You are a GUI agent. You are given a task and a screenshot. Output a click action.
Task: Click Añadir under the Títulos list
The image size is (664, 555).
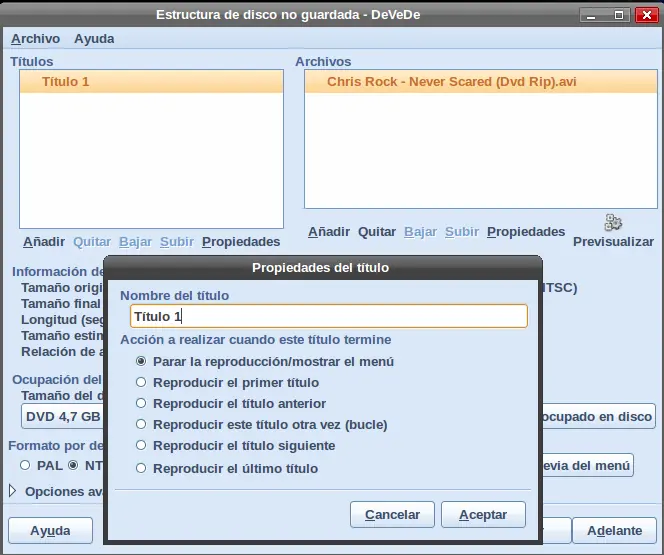click(x=44, y=242)
